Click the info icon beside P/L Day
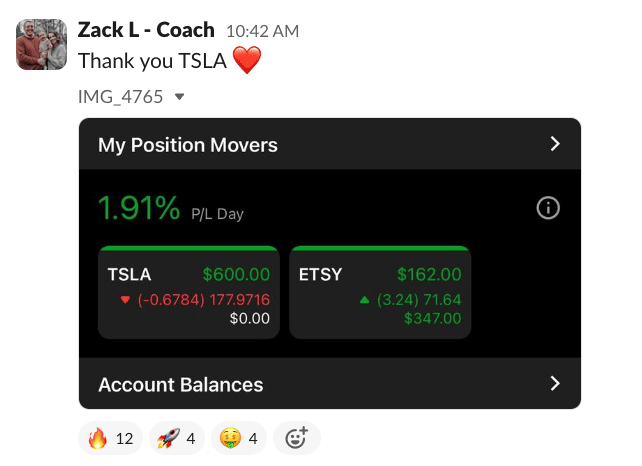Image resolution: width=642 pixels, height=466 pixels. point(548,208)
